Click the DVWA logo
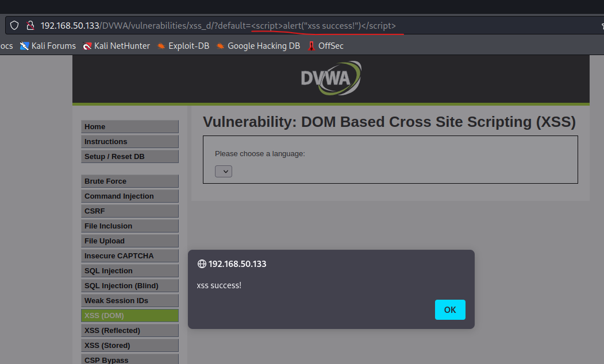Screen dimensions: 604x364 (331, 78)
